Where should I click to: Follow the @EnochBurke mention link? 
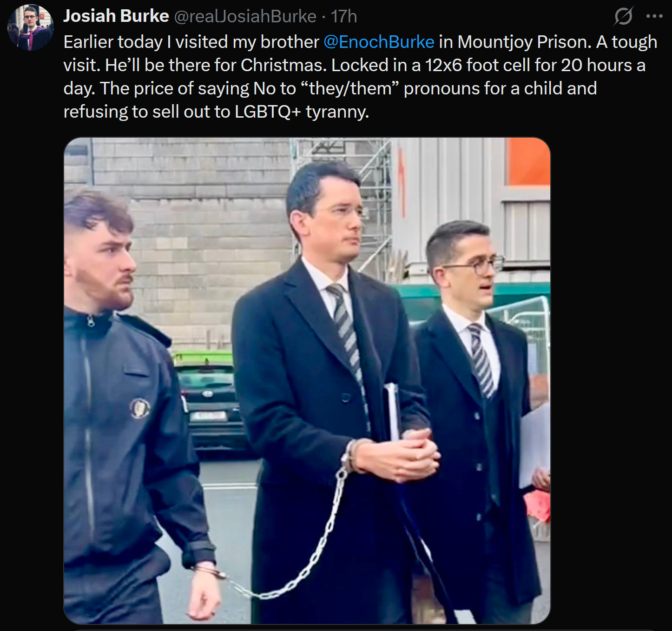coord(379,42)
